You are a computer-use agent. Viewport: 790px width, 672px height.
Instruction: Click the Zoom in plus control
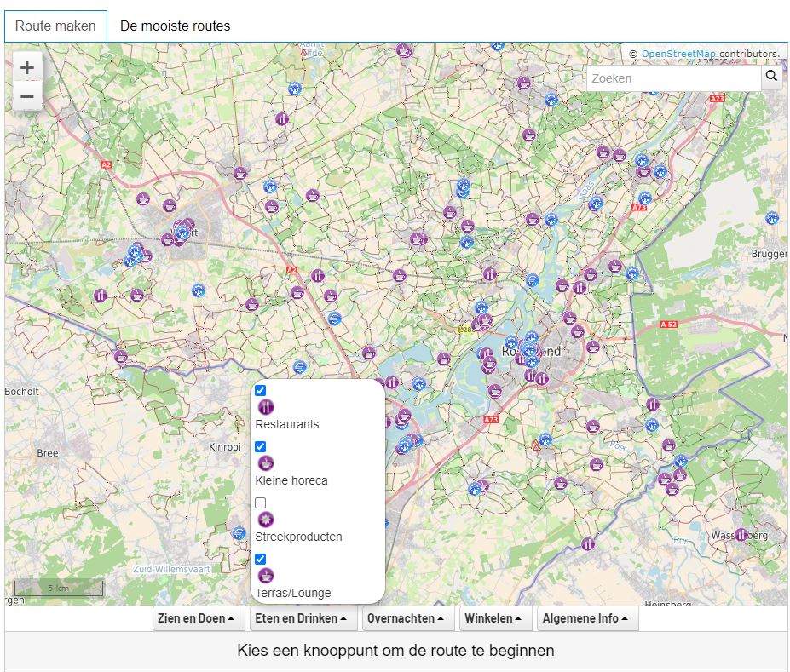27,66
